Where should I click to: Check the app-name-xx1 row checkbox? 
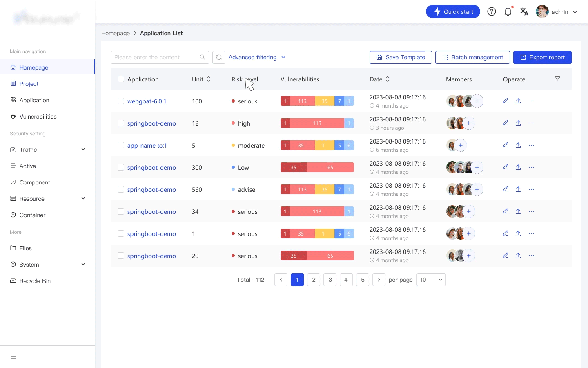[x=121, y=145]
